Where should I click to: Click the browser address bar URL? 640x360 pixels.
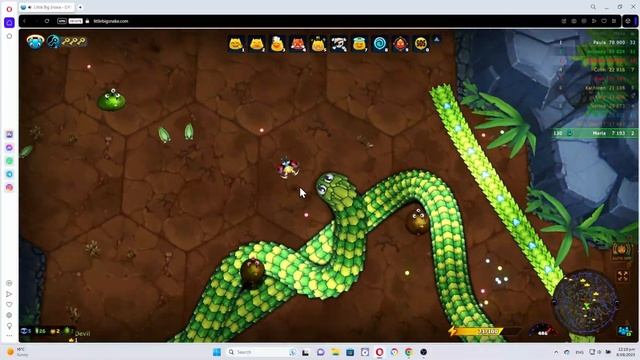pos(111,21)
